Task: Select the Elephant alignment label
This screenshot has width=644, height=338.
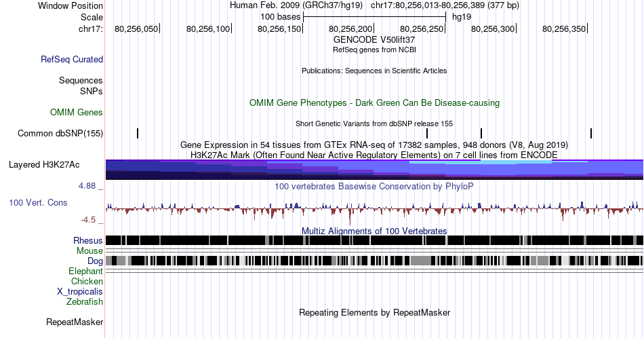Action: pos(86,271)
